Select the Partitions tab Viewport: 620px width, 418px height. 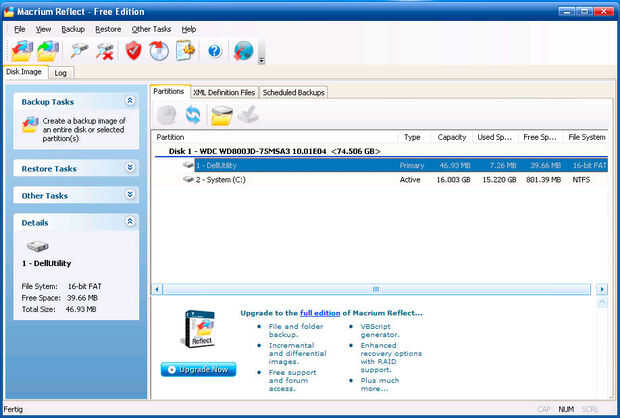169,91
